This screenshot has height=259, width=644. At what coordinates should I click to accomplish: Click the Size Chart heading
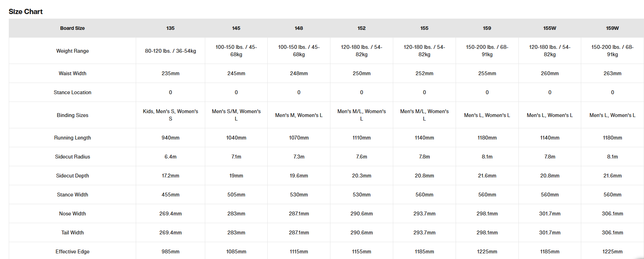coord(26,12)
